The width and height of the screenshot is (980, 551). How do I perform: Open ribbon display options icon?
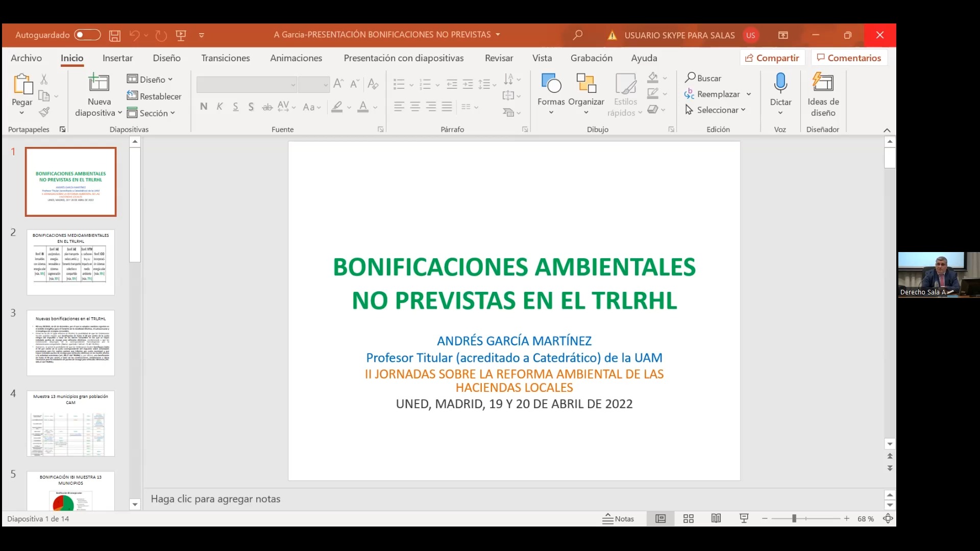783,35
